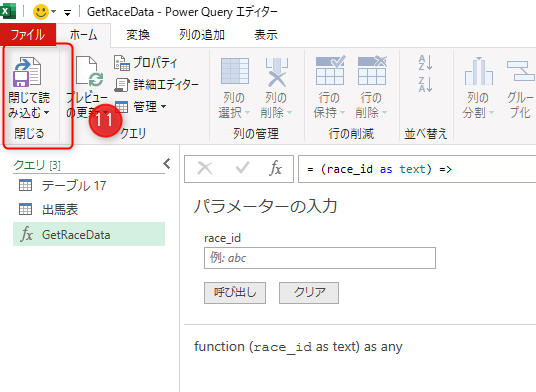Click the クリア (Clear) button
Image resolution: width=536 pixels, height=392 pixels.
pos(309,293)
